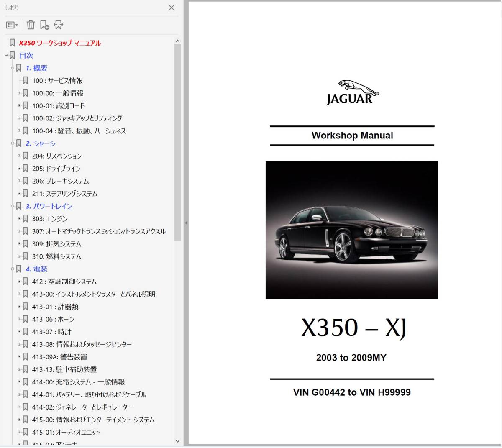Open 413-07 : 時計 bookmark

coord(52,332)
